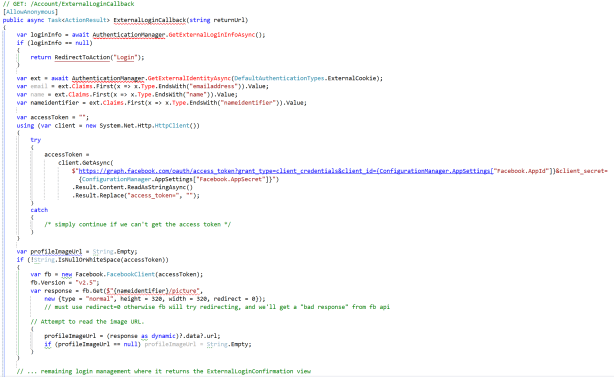Click the RedirectToAction call
614x377 pixels.
coord(82,58)
